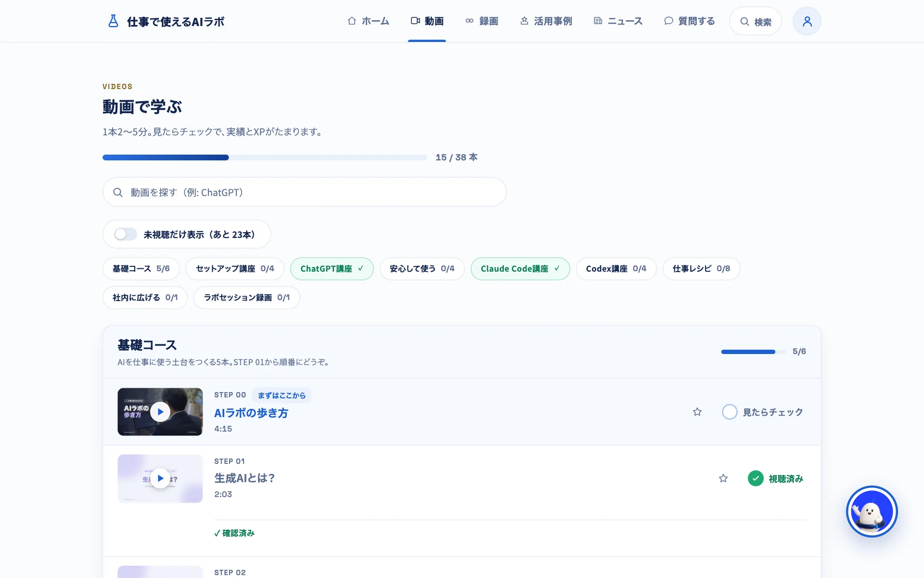Toggle 未視聴だけ表示 switch
Image resolution: width=924 pixels, height=578 pixels.
tap(125, 234)
